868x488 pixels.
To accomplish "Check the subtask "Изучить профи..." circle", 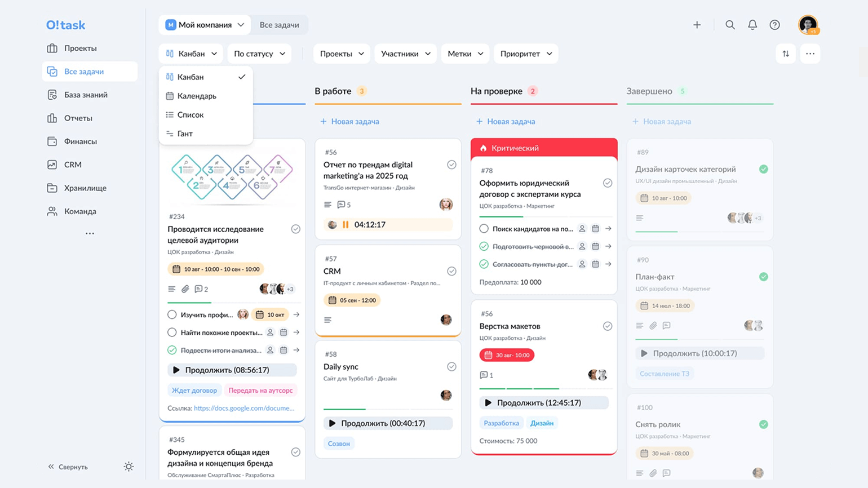I will click(x=172, y=315).
